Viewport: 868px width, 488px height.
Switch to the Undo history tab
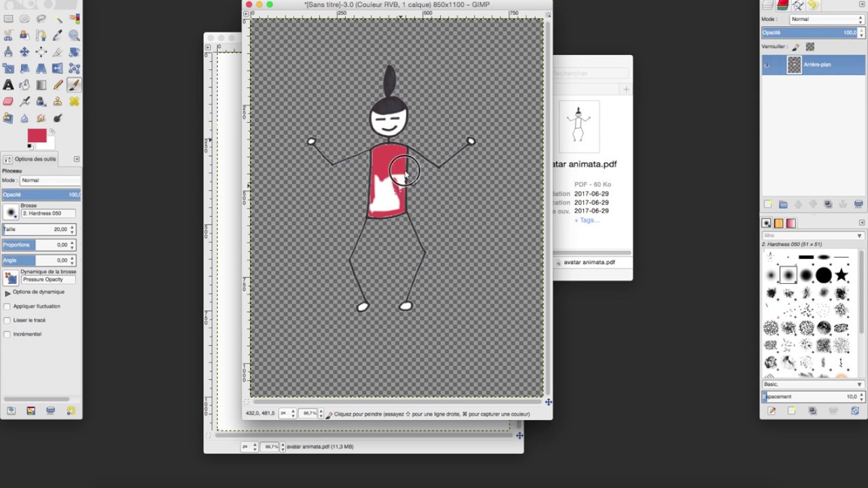point(813,5)
